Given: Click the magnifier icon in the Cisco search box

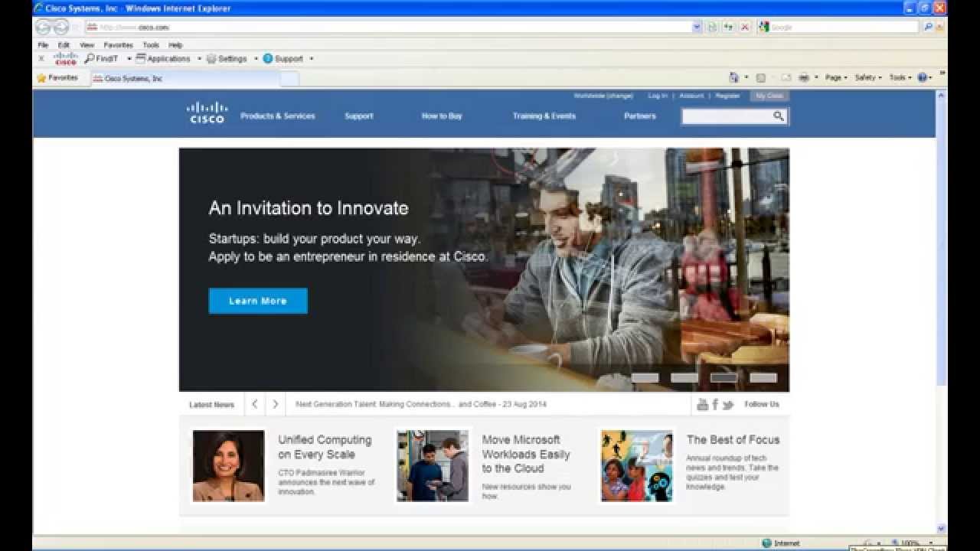Looking at the screenshot, I should click(779, 116).
